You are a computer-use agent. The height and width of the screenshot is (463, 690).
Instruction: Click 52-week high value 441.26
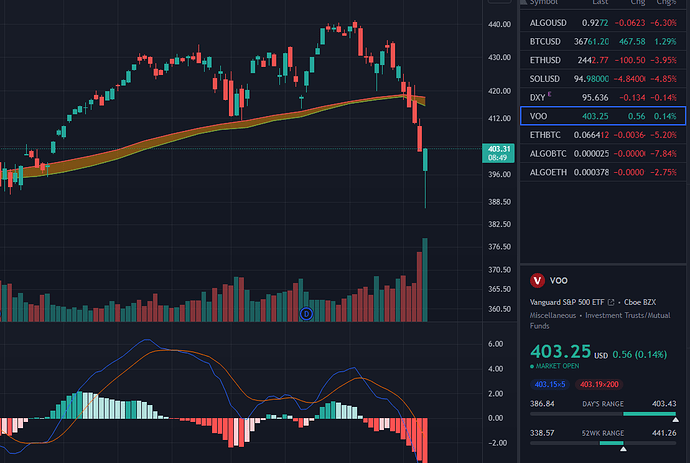click(664, 433)
